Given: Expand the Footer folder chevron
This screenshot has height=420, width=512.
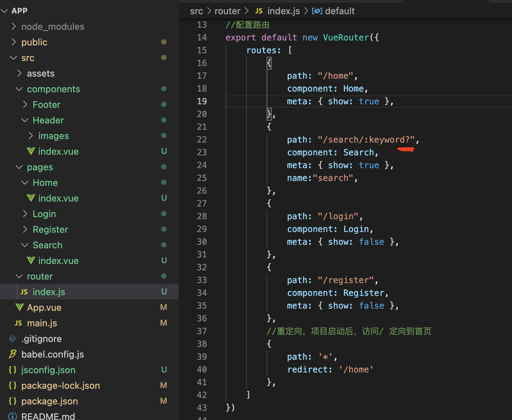Looking at the screenshot, I should coord(25,104).
